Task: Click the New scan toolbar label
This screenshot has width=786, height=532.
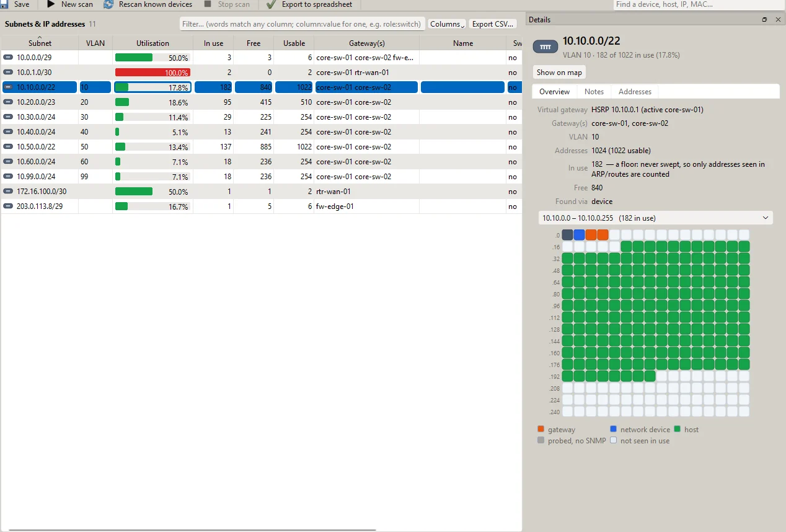Action: point(77,4)
